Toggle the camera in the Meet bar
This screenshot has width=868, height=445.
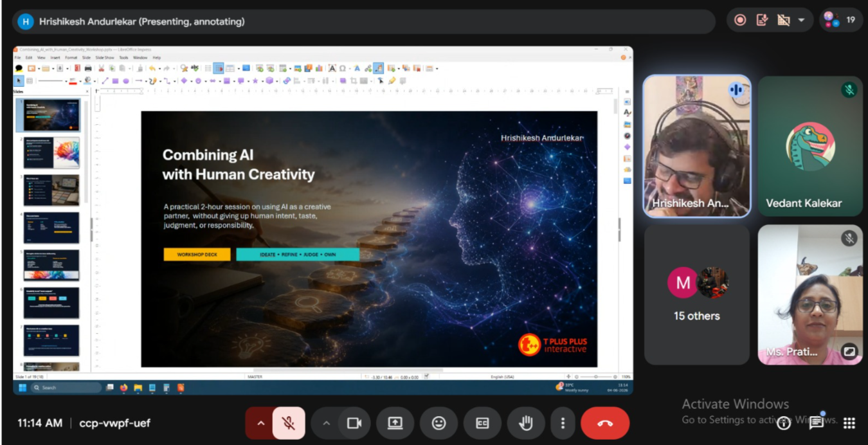click(x=354, y=423)
